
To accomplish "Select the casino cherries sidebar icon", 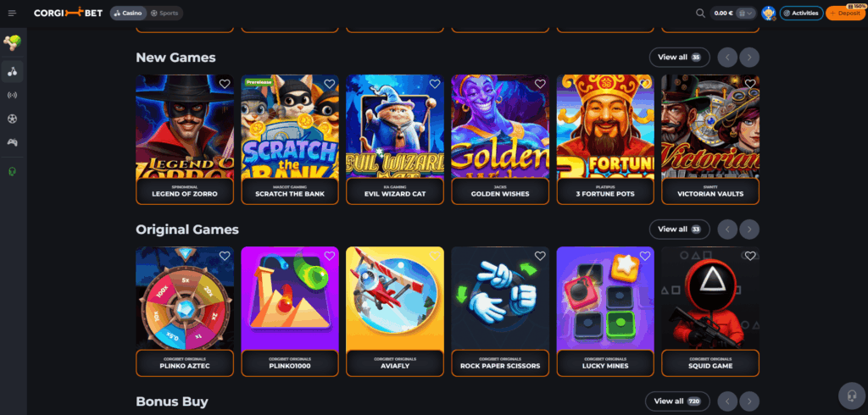I will 12,71.
